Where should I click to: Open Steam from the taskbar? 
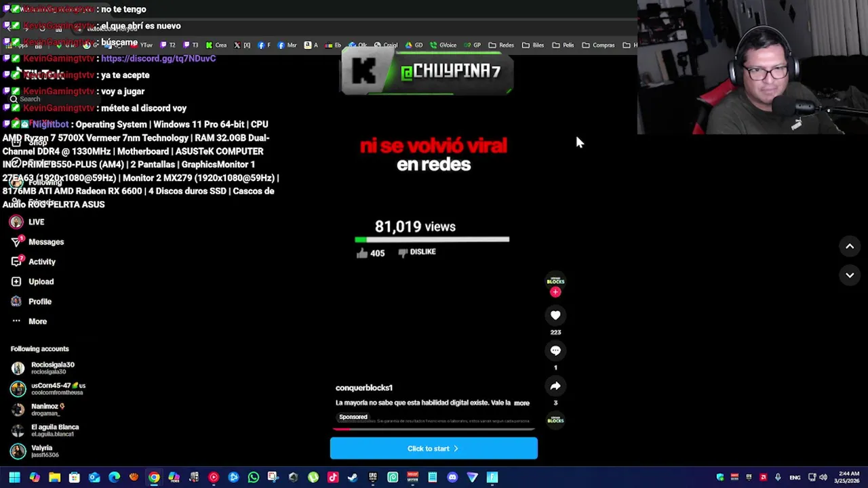pyautogui.click(x=353, y=477)
